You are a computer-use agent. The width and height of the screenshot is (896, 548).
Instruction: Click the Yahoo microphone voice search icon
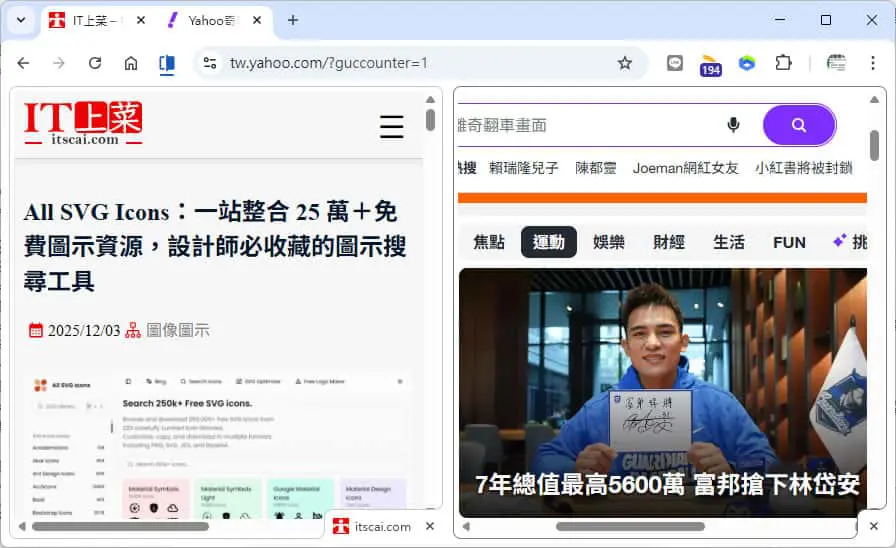tap(733, 125)
